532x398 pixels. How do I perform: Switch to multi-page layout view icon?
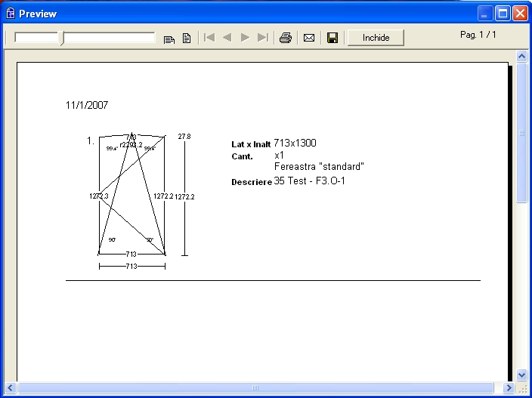169,39
